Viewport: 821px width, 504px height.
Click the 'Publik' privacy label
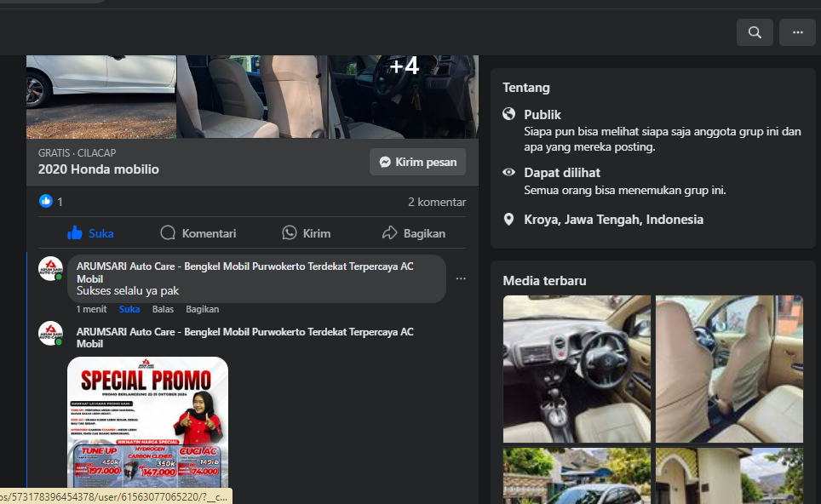tap(543, 115)
